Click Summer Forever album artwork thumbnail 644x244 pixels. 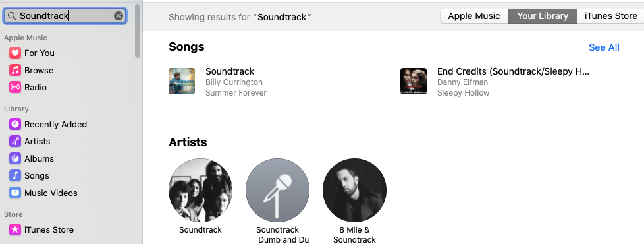pyautogui.click(x=182, y=81)
